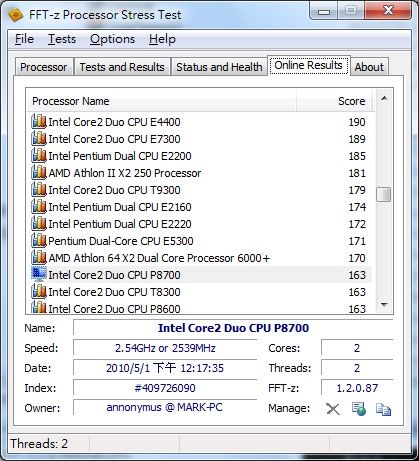The width and height of the screenshot is (419, 461).
Task: Click the chart icon beside Athlon II X2 250
Action: [x=39, y=173]
